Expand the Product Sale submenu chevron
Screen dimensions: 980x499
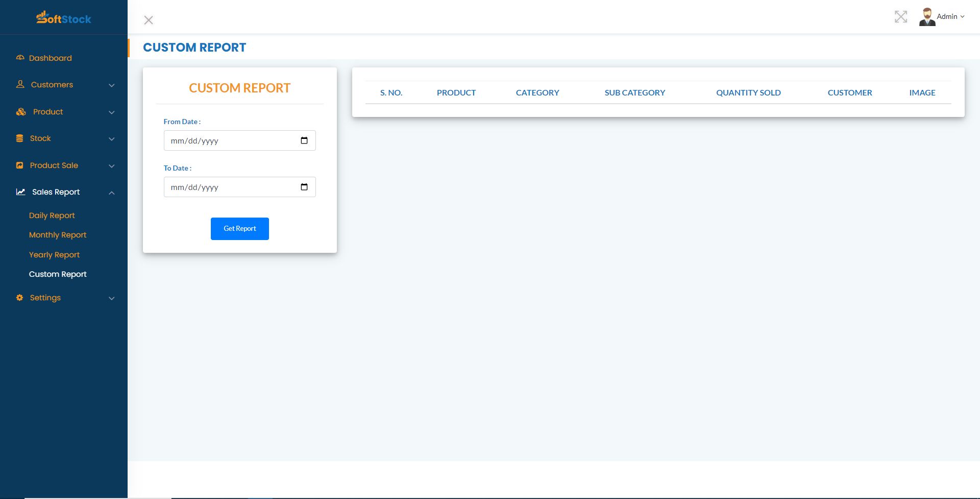[x=112, y=166]
